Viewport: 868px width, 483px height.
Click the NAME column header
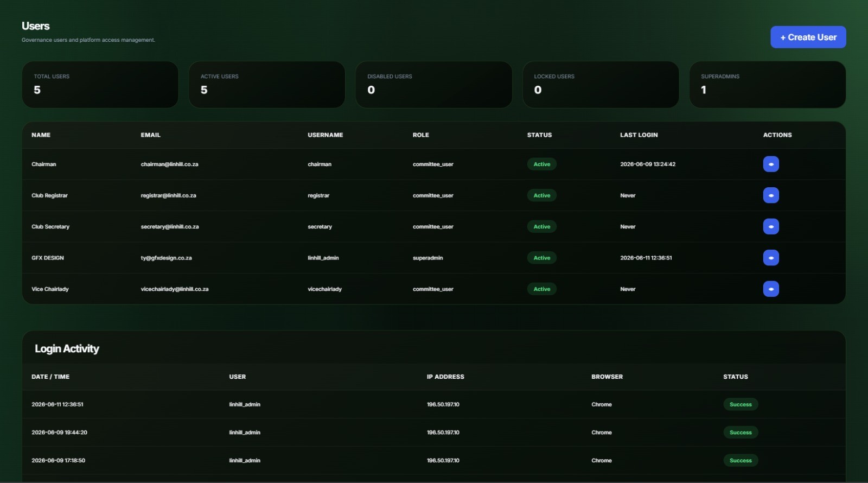coord(41,135)
